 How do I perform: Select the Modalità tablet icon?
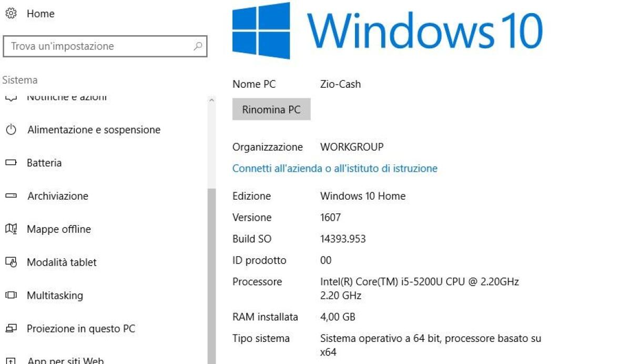[10, 262]
